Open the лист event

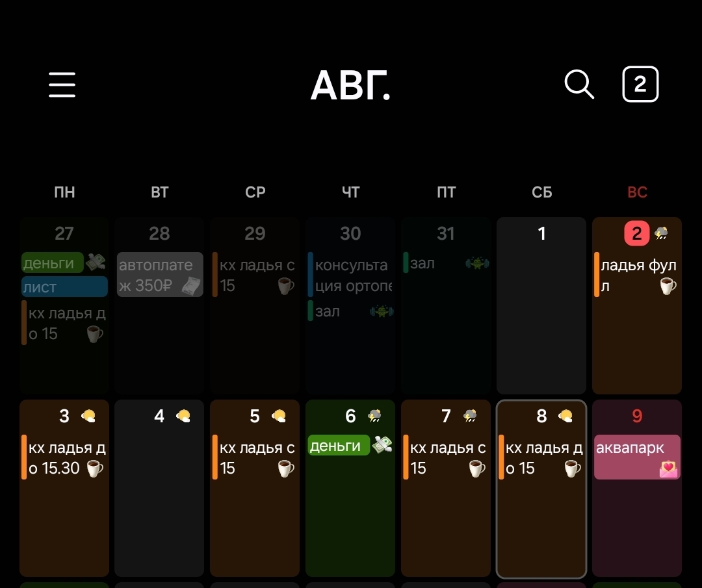tap(64, 287)
